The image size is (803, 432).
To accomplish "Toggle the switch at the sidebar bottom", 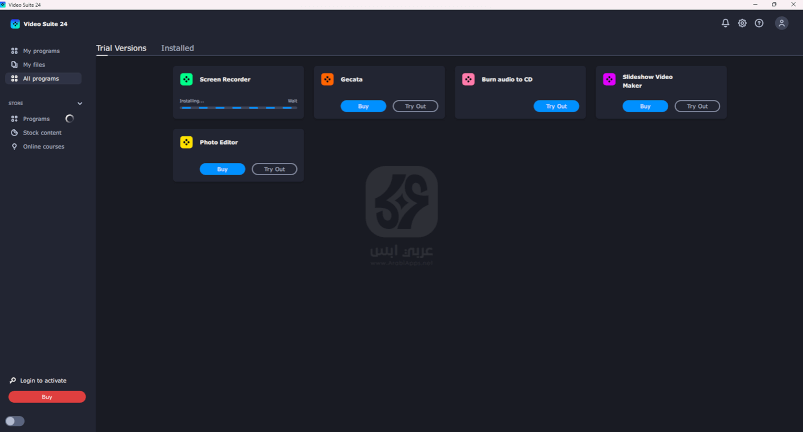I will click(x=15, y=421).
